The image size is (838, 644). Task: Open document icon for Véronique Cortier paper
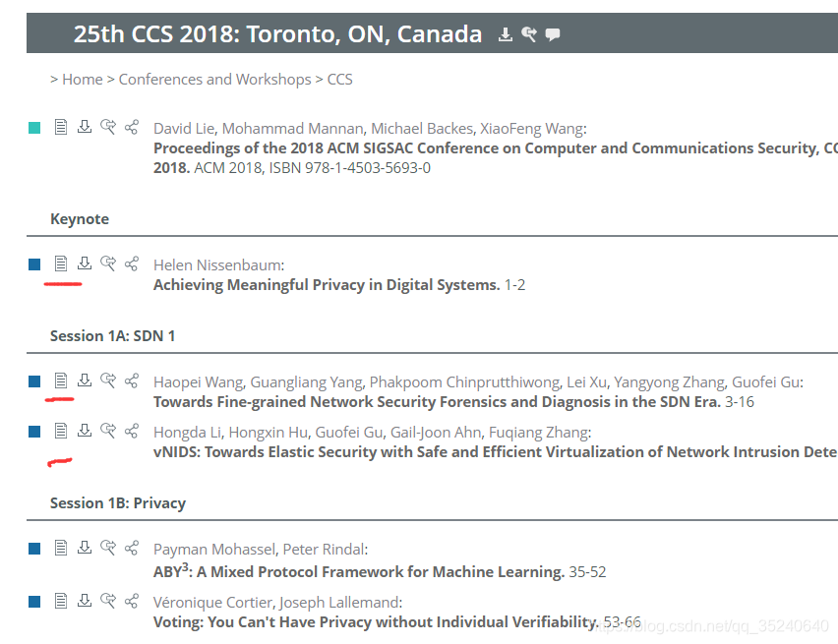point(61,601)
